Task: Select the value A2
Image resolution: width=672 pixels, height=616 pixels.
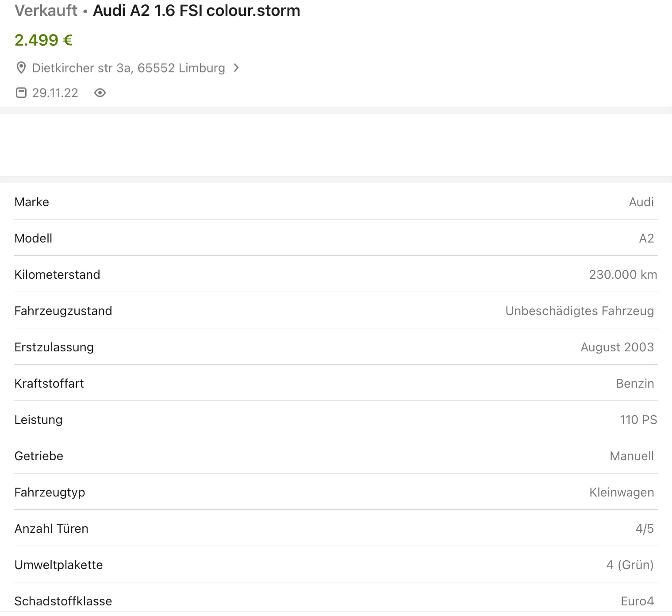Action: coord(646,238)
